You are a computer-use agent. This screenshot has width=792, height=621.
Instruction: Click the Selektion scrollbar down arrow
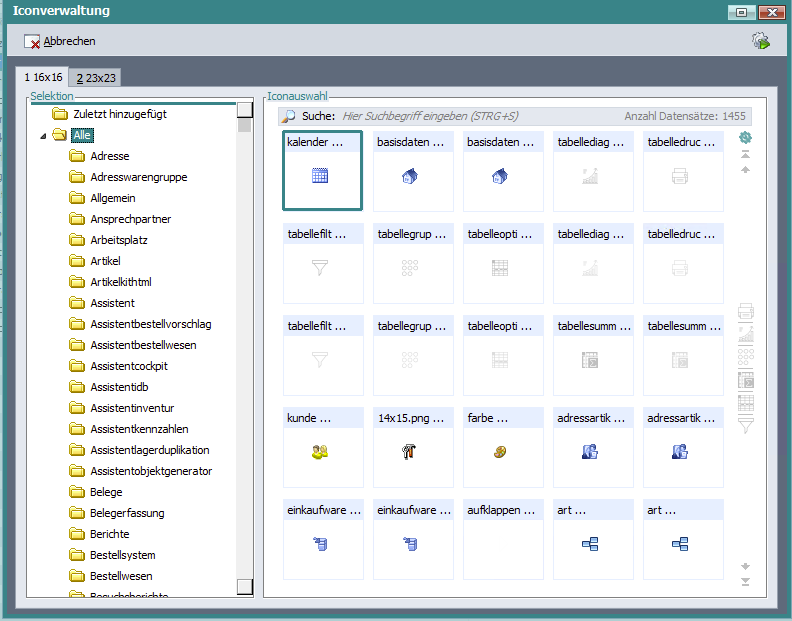tap(245, 586)
